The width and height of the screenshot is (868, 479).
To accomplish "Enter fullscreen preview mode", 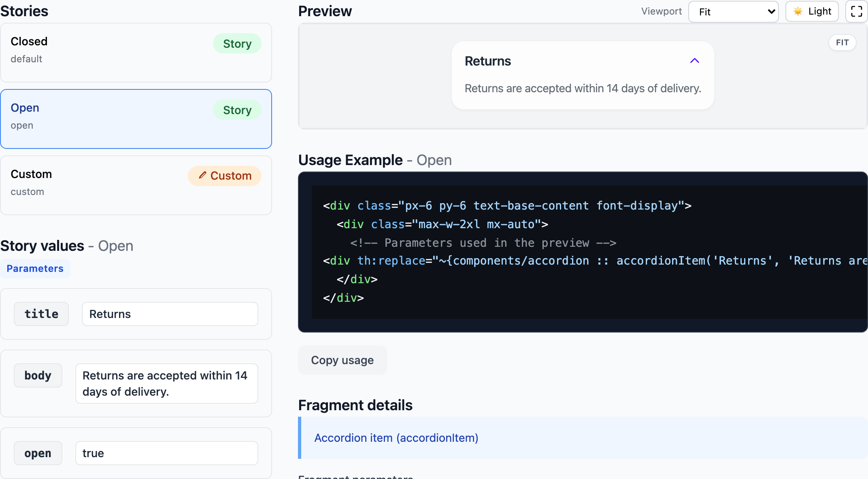I will coord(856,11).
